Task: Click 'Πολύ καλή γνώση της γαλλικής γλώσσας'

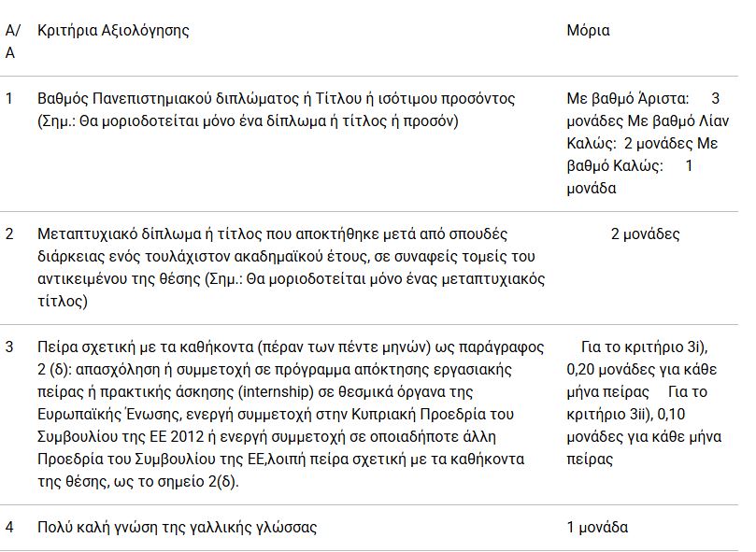Action: [177, 527]
